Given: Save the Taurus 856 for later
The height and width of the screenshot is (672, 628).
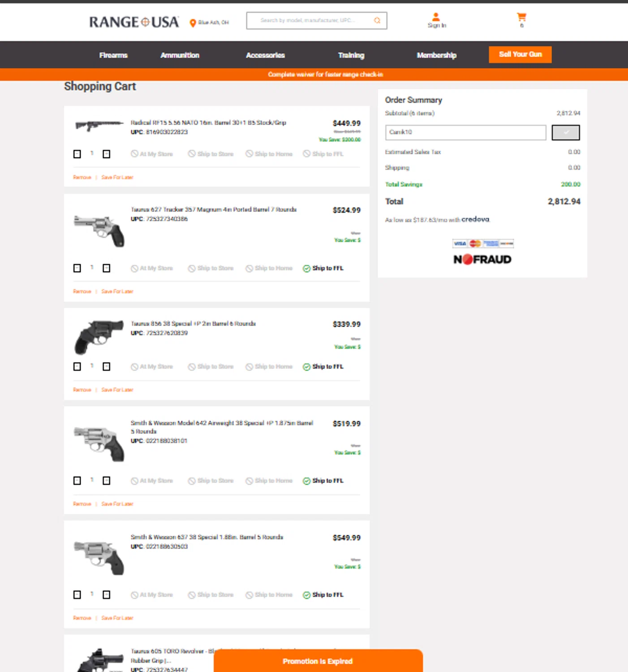Looking at the screenshot, I should [117, 390].
